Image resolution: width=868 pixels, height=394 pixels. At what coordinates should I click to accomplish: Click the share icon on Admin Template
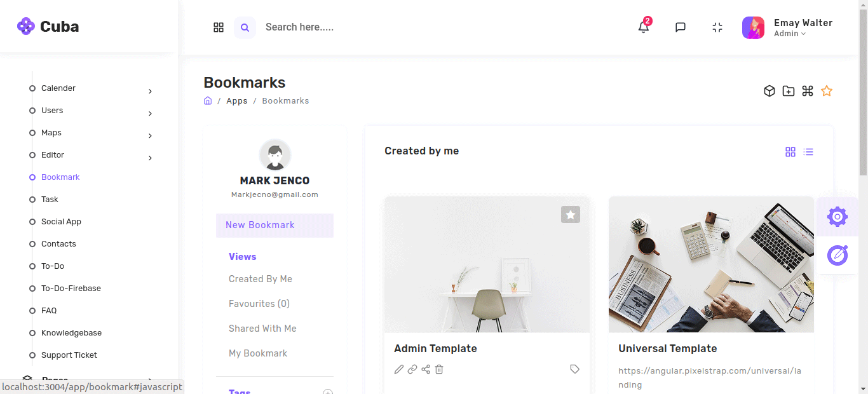[426, 369]
